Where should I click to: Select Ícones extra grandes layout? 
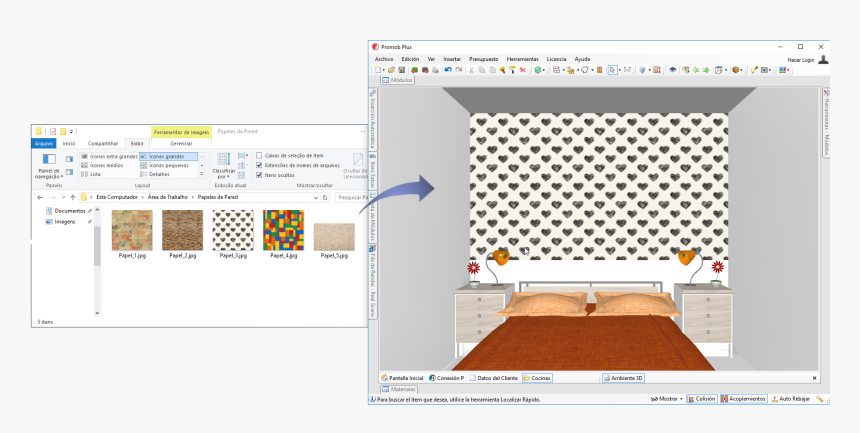[109, 156]
